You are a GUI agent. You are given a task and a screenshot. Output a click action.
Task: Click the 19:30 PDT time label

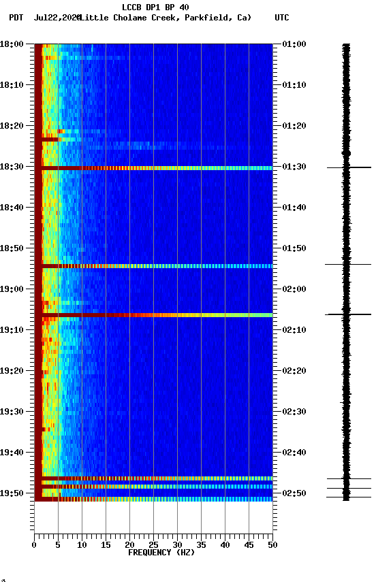click(12, 412)
